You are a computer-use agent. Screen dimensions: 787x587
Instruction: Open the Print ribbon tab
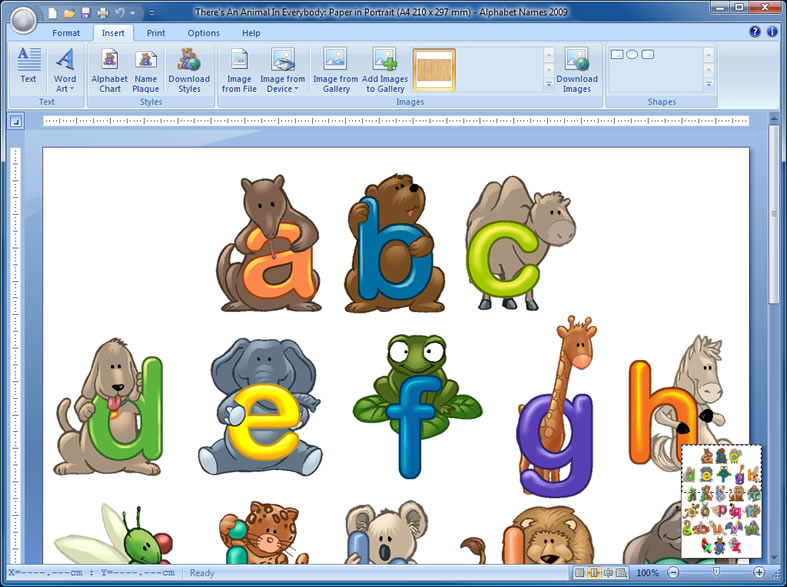pos(156,33)
